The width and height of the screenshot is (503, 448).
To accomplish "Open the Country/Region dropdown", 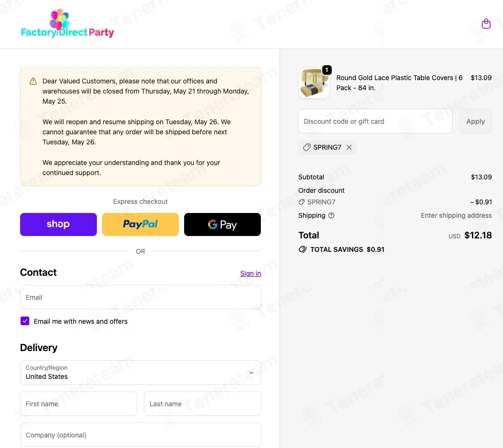I will click(x=140, y=372).
